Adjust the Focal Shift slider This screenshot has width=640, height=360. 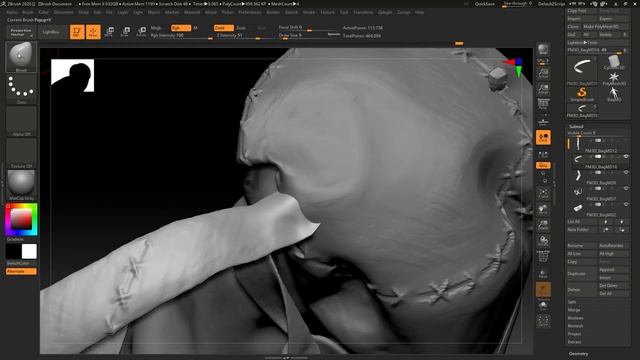[309, 28]
